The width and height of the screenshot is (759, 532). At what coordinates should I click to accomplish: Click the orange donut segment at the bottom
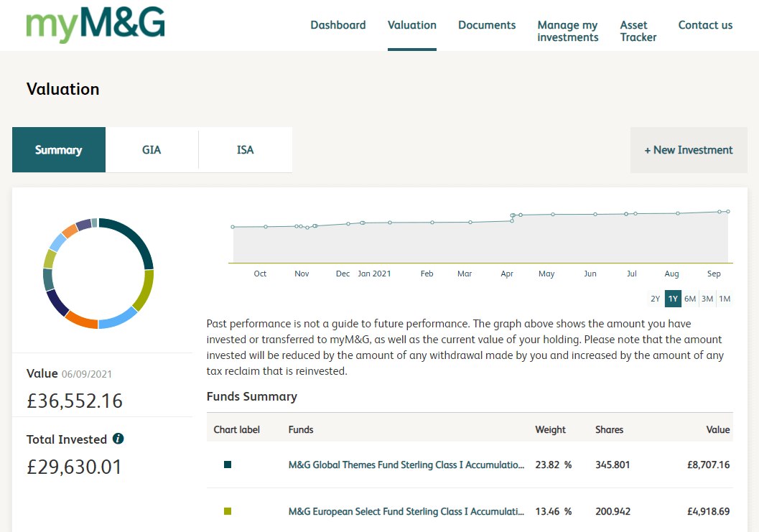click(80, 320)
